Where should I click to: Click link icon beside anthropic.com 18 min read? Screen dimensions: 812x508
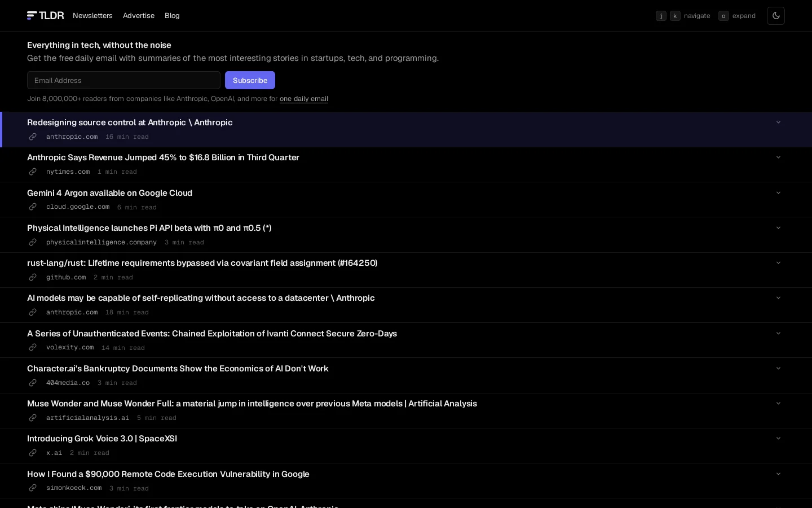[x=33, y=312]
